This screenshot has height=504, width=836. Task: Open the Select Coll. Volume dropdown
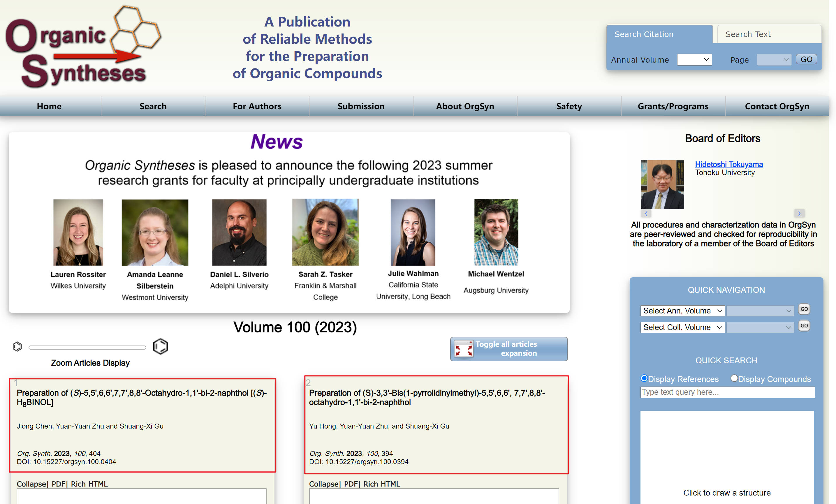click(682, 327)
